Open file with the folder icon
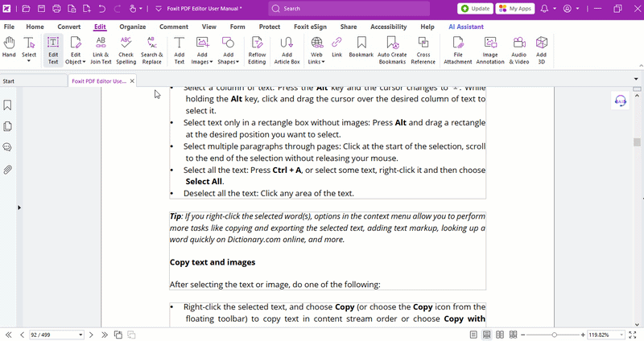The image size is (644, 341). 26,9
